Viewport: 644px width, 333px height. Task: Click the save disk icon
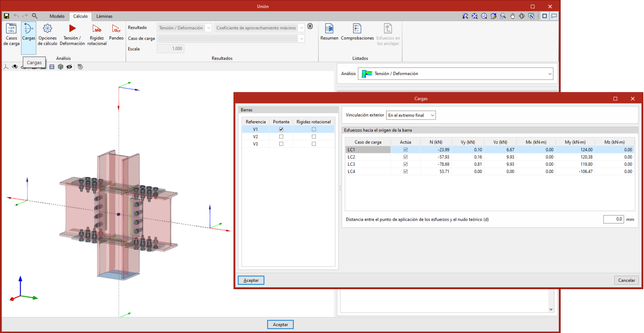tap(6, 16)
